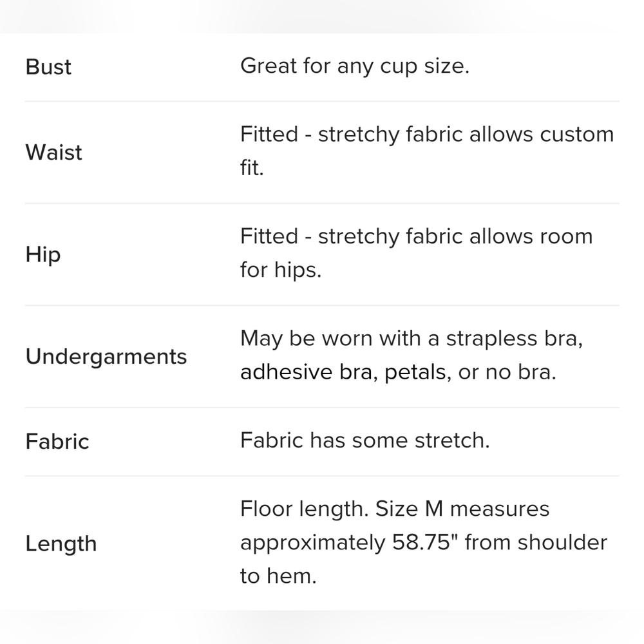Click the Undergarments row label
Image resolution: width=644 pixels, height=644 pixels.
click(106, 357)
